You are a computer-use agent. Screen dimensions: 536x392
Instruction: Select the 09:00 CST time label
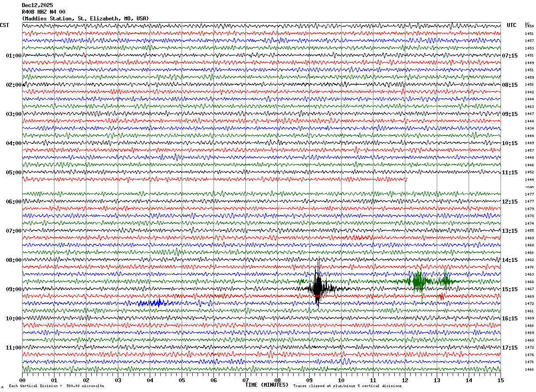13,289
